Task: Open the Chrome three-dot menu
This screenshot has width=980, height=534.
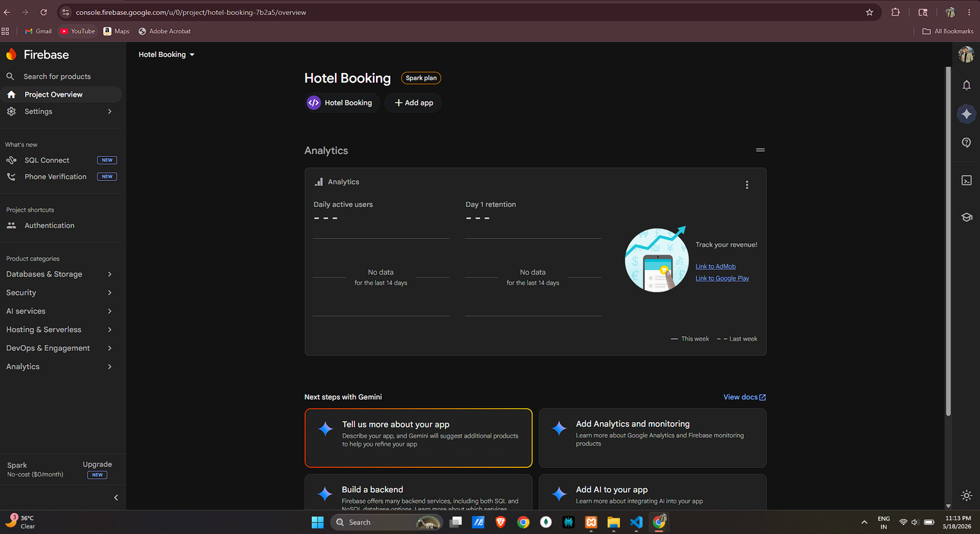Action: 969,12
